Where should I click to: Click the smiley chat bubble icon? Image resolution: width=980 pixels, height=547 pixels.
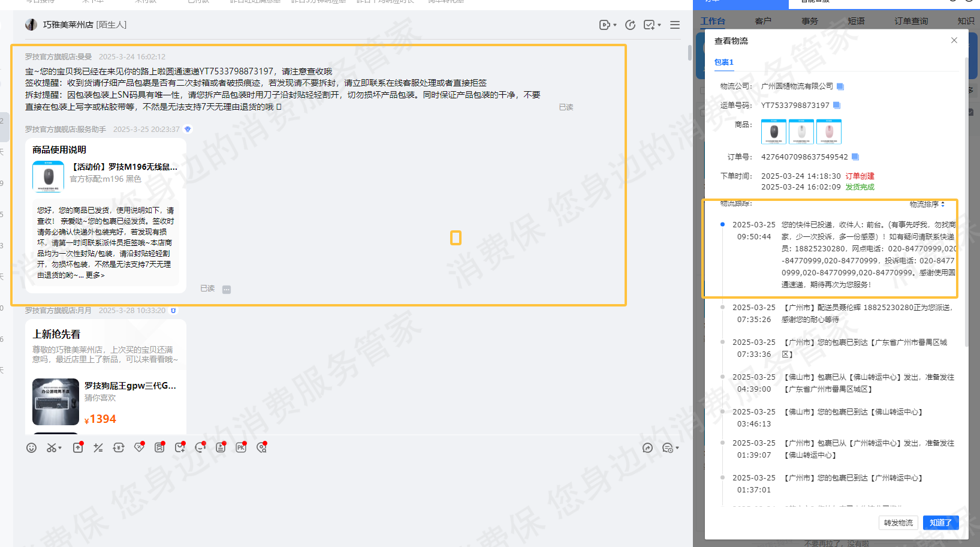200,447
